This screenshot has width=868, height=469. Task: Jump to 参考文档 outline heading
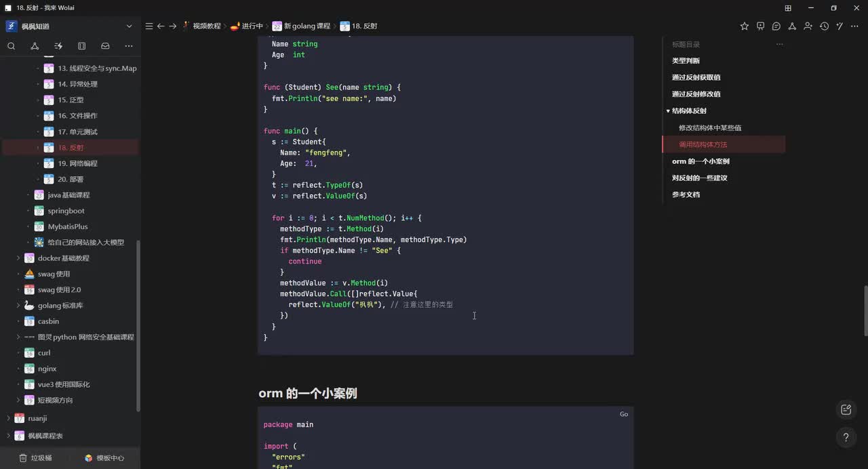[x=686, y=195]
